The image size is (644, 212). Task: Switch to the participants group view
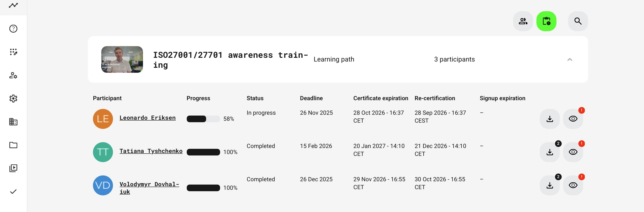[523, 21]
